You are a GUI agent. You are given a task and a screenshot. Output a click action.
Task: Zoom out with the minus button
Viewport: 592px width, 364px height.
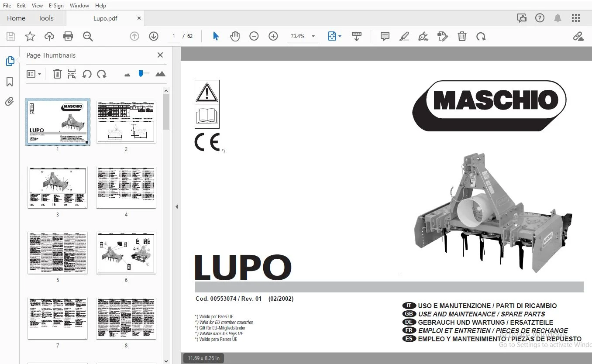(254, 36)
